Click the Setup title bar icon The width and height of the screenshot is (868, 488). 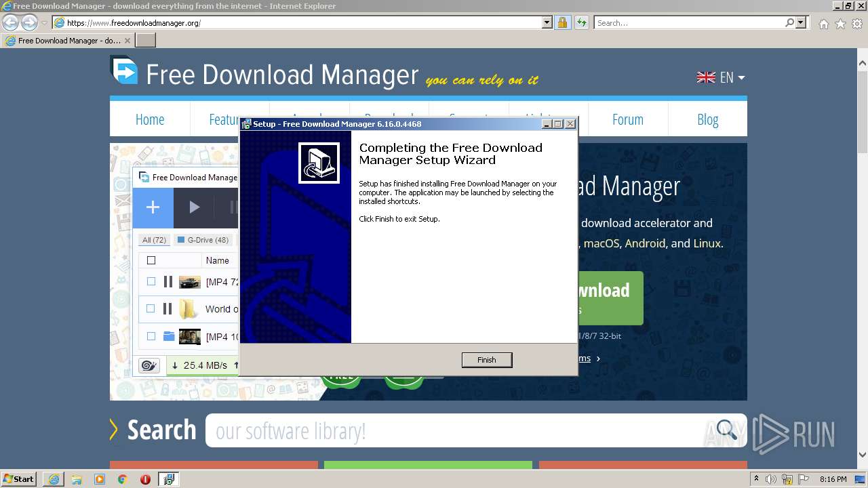pos(247,124)
